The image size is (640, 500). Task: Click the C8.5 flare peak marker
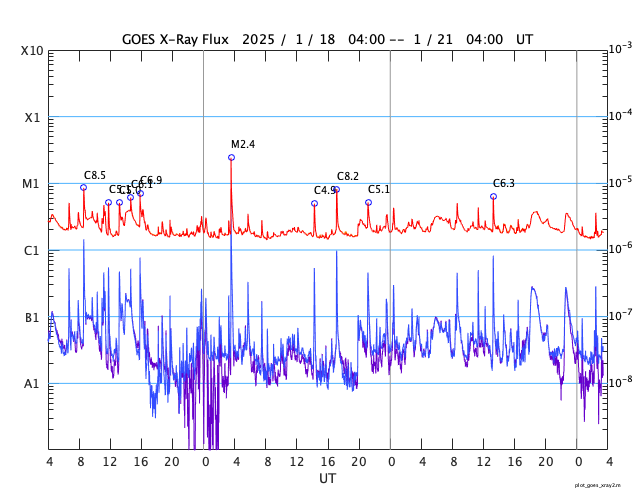coord(84,187)
